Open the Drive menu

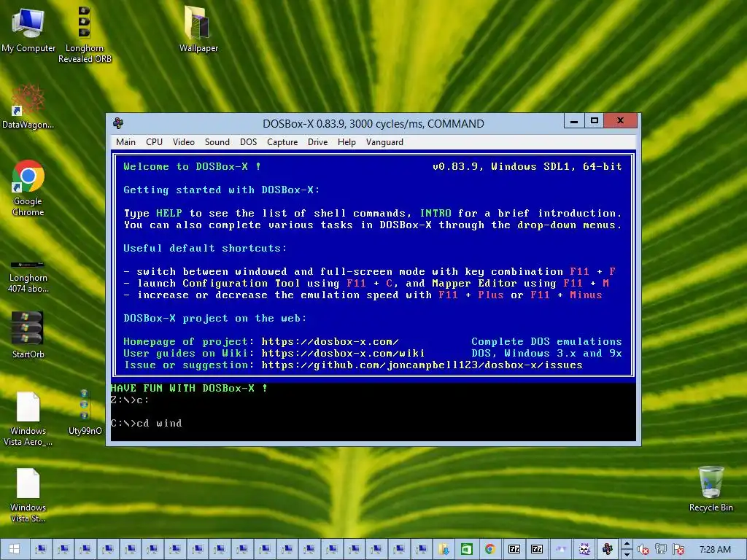pyautogui.click(x=318, y=142)
